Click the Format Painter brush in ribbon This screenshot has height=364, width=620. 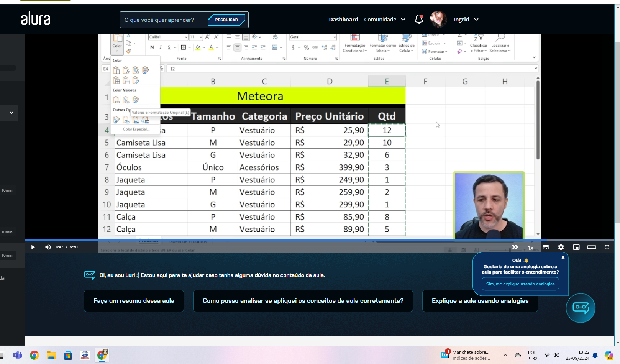[129, 51]
